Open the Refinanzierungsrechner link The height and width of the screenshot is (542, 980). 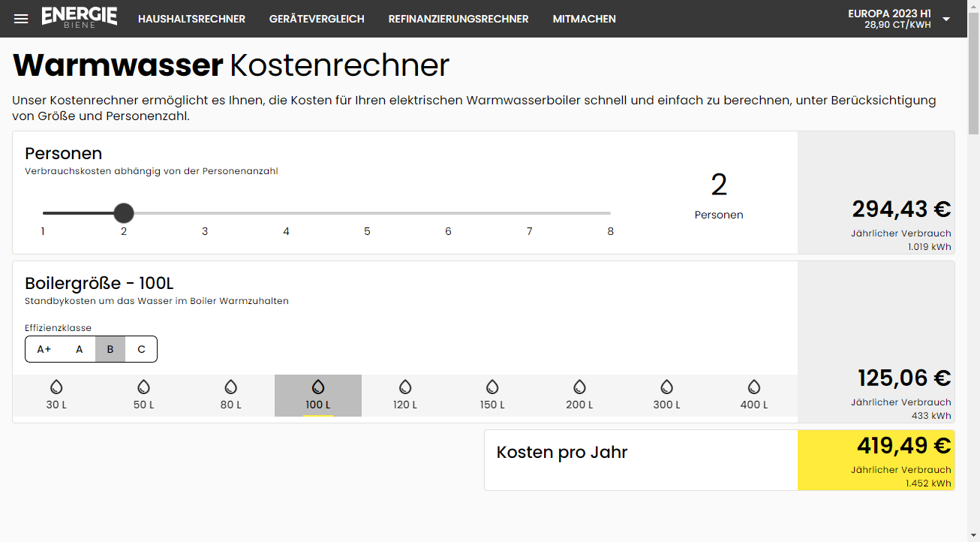click(x=458, y=19)
